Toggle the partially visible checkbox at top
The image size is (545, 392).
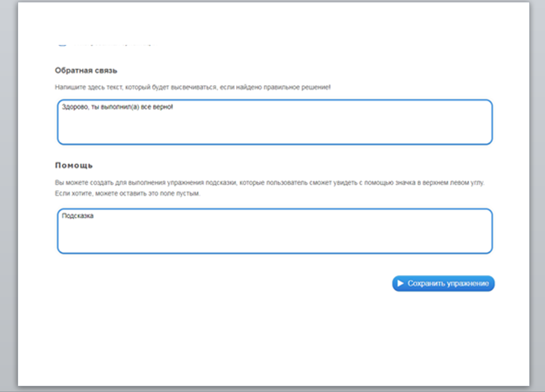click(x=62, y=43)
